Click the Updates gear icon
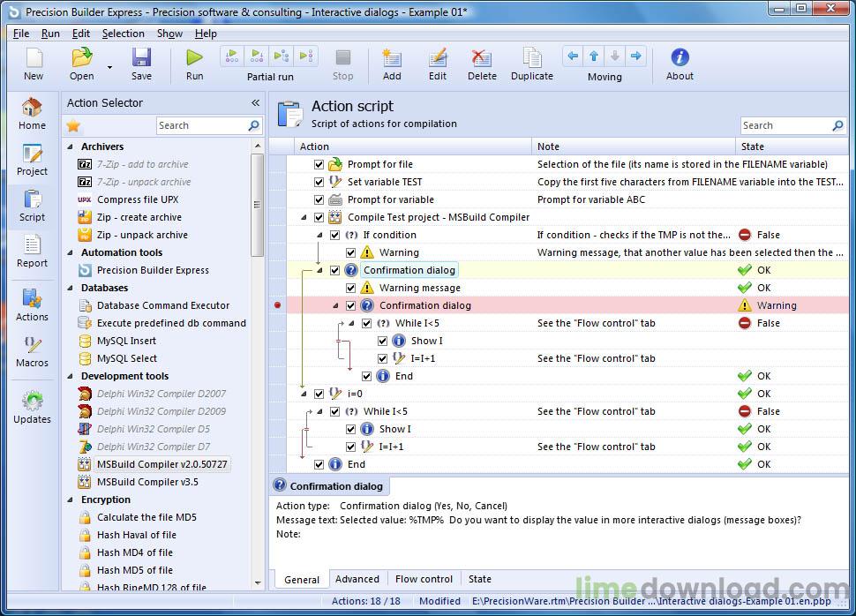The width and height of the screenshot is (856, 616). click(x=32, y=402)
